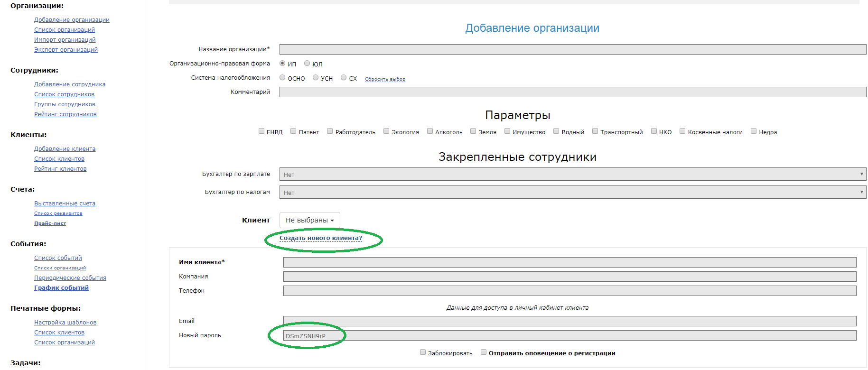The image size is (868, 370).
Task: Toggle the Заблокировать checkbox
Action: [x=423, y=352]
